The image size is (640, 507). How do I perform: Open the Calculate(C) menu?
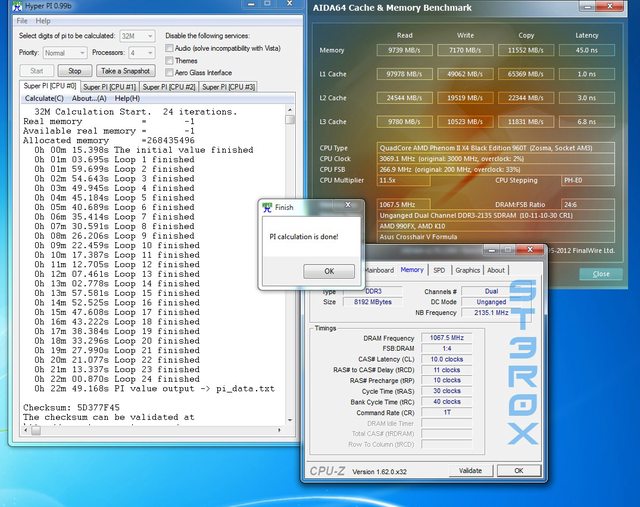44,98
